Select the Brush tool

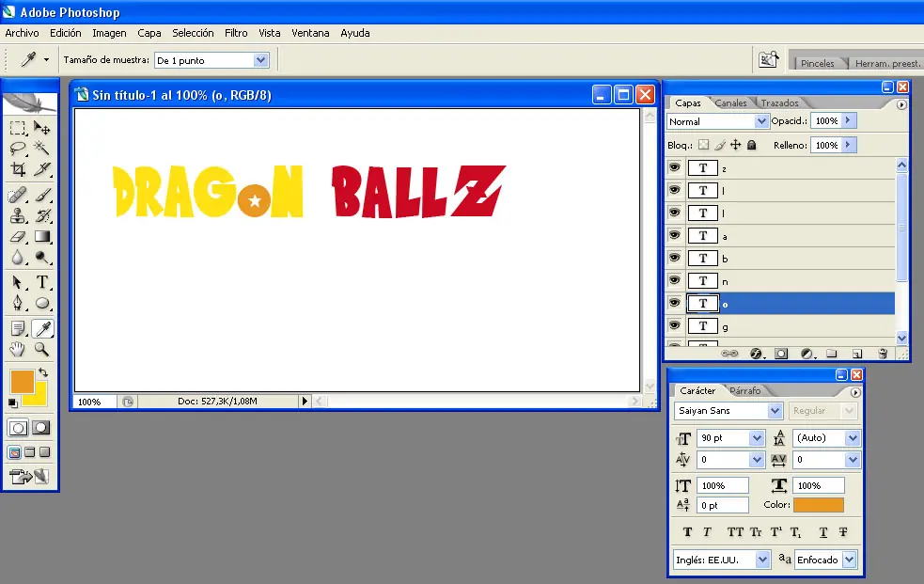tap(42, 195)
